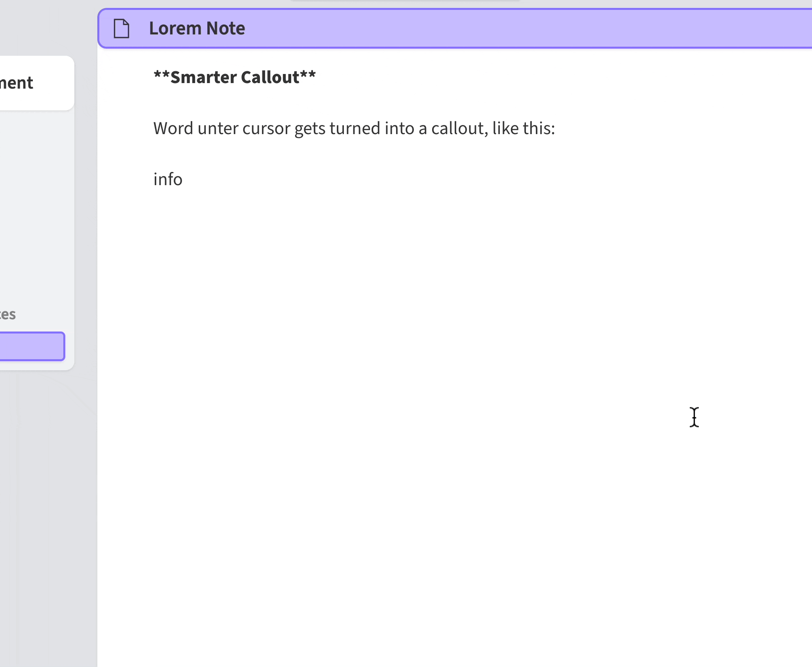Click the trailing asterisks after 'Callout'
This screenshot has height=667, width=812.
coord(308,75)
